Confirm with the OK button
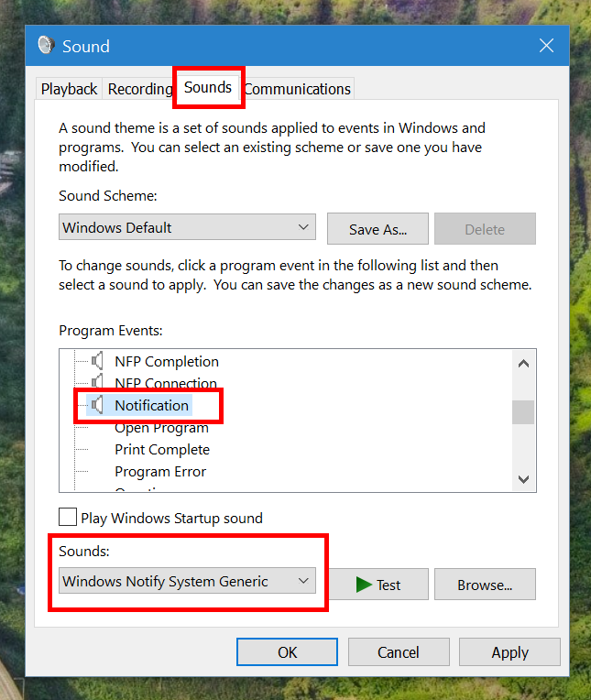Image resolution: width=591 pixels, height=700 pixels. pyautogui.click(x=287, y=652)
